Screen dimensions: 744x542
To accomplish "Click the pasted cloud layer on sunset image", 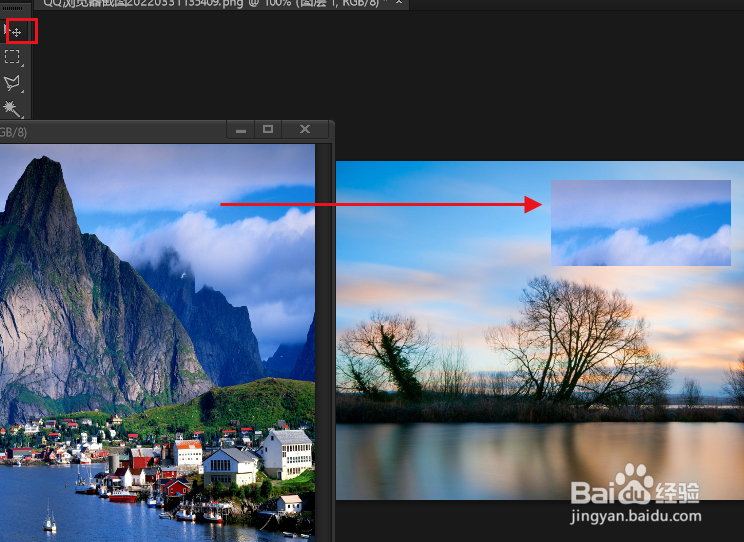I will (x=641, y=223).
